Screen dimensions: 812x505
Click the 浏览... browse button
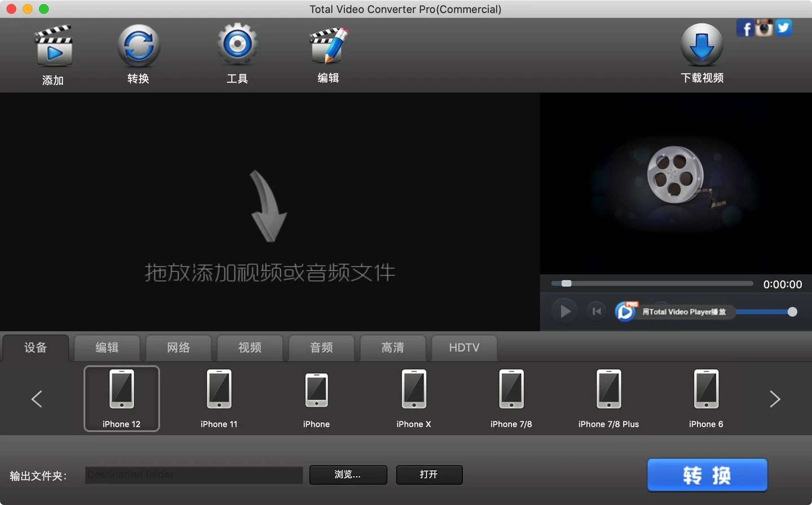point(348,475)
